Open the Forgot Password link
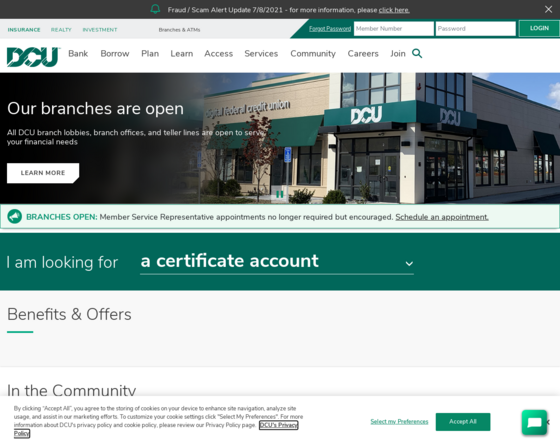Screen dimensions: 560x448 pos(330,29)
